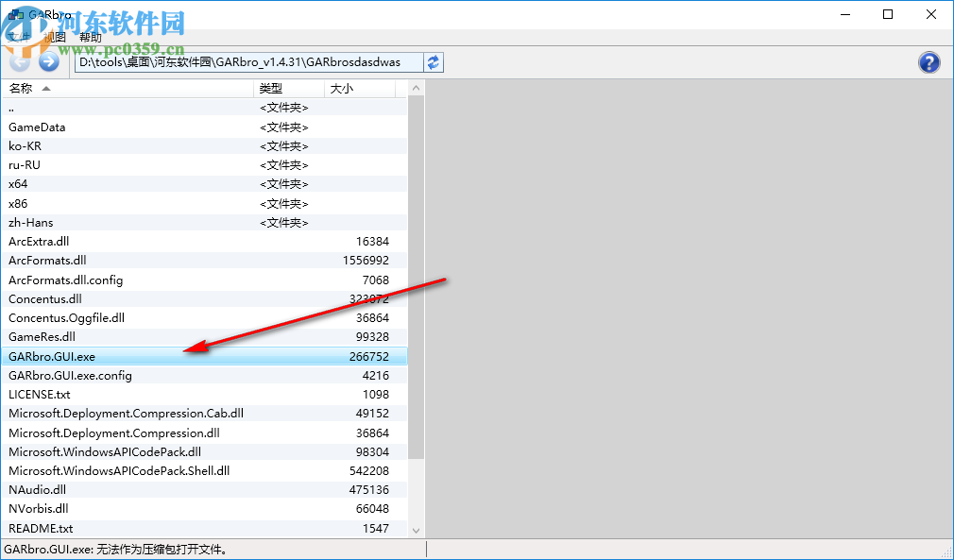
Task: Select Microsoft.Deployment.Compression.dll file
Action: (204, 433)
